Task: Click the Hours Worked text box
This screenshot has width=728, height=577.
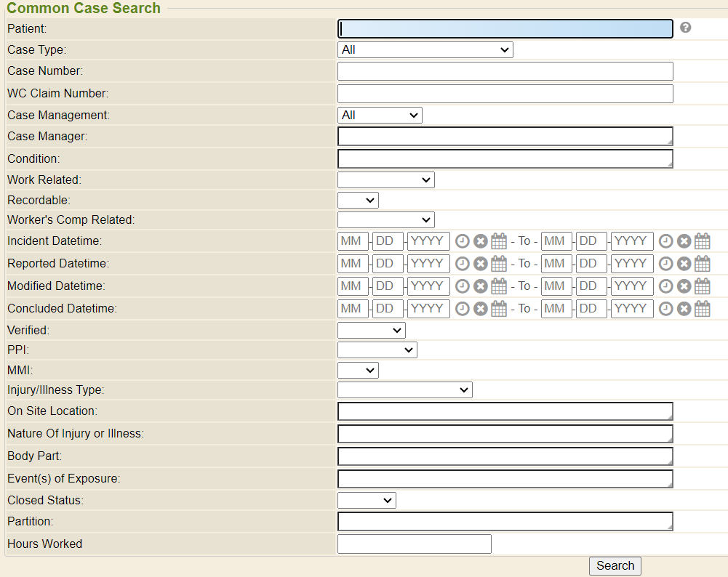Action: (414, 544)
